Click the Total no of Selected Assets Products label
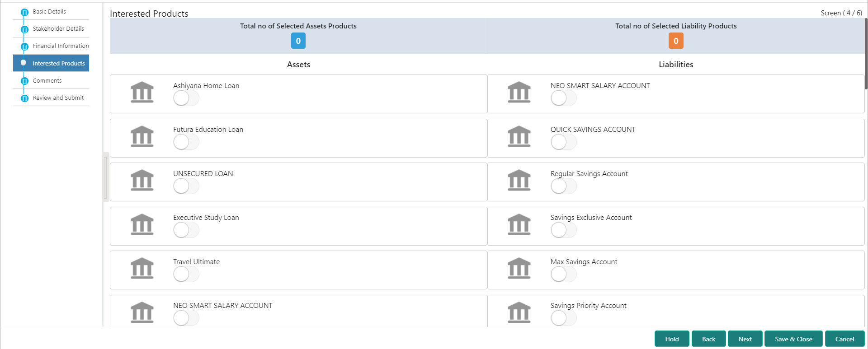The width and height of the screenshot is (868, 349). click(298, 26)
